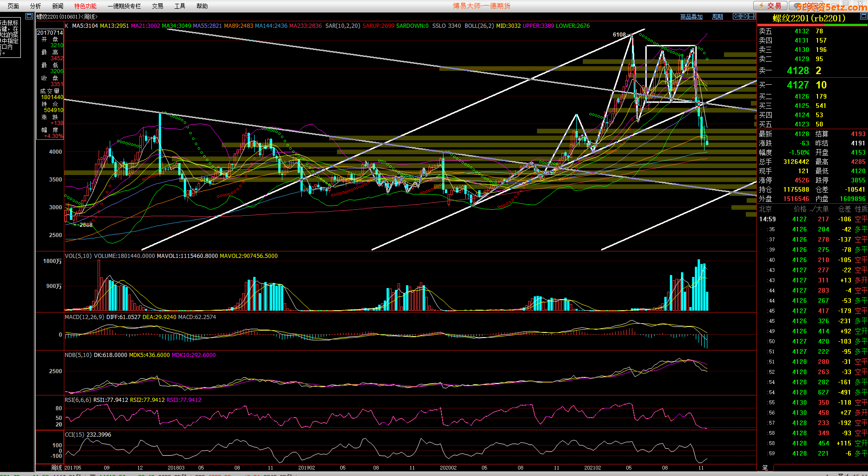Screen dimensions: 868x476
Task: Click the back arrow icon above chart
Action: pos(736,16)
